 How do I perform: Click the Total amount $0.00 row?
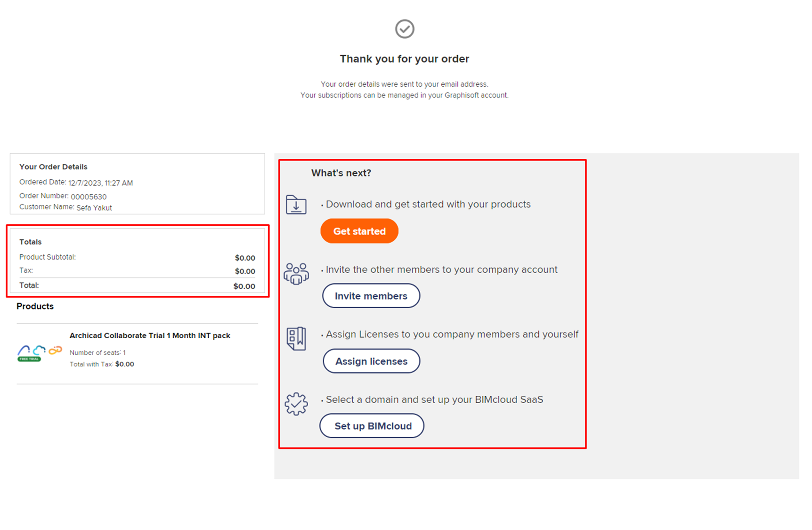[137, 285]
